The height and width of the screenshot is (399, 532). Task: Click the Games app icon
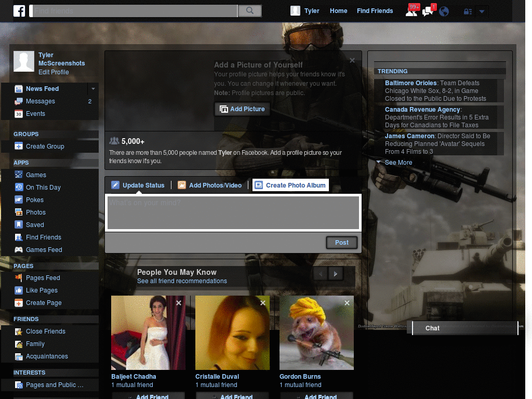click(x=19, y=175)
